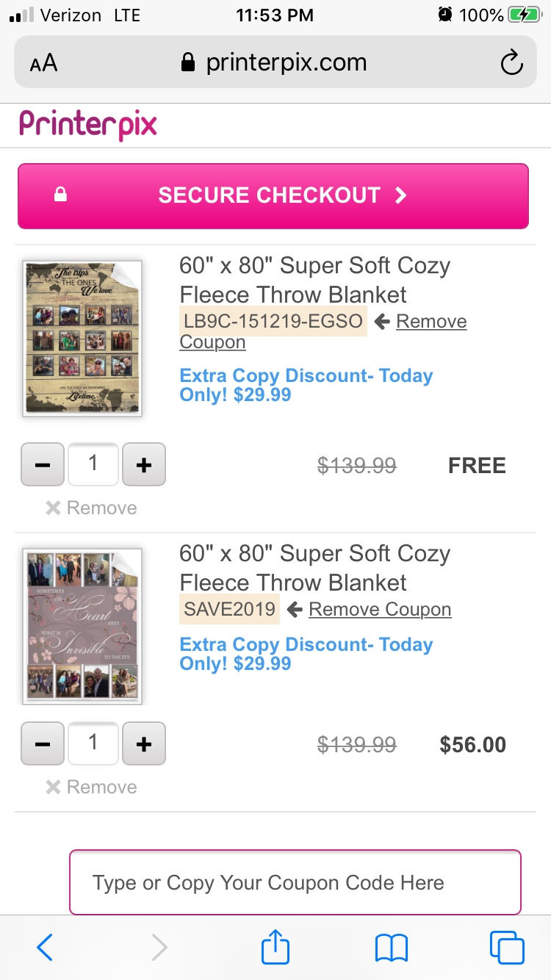Screen dimensions: 551x980
Task: Open the first blanket design thumbnail
Action: click(82, 338)
